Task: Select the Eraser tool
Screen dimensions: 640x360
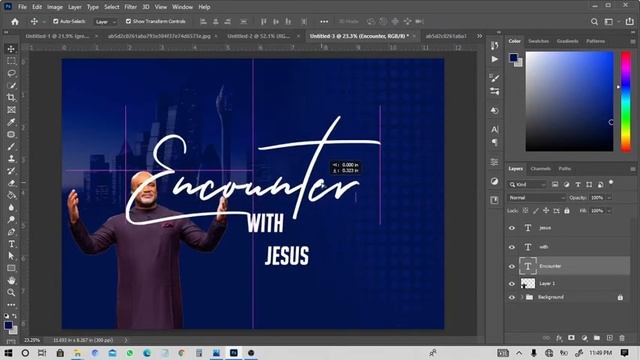Action: [x=11, y=183]
